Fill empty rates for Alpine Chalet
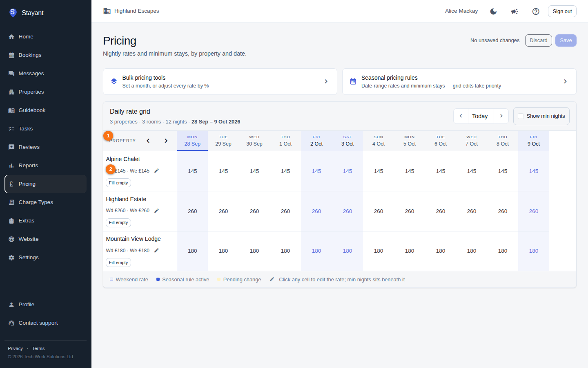This screenshot has height=368, width=588. (x=118, y=183)
